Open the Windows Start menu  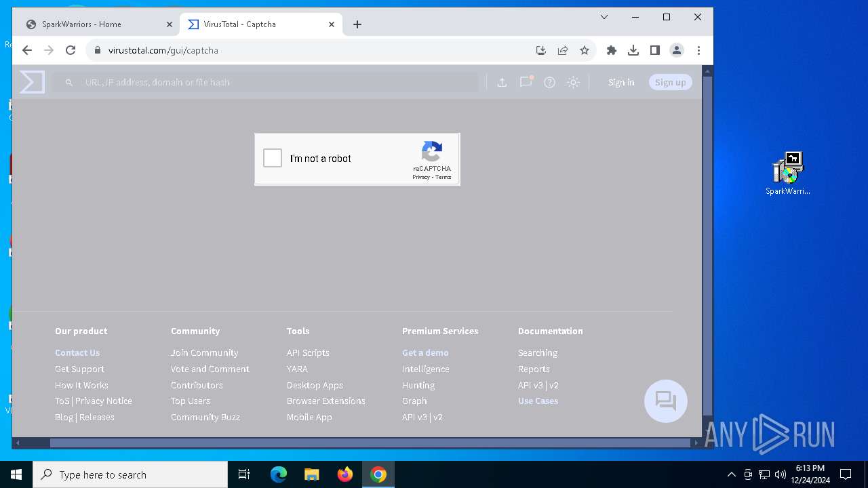point(16,474)
